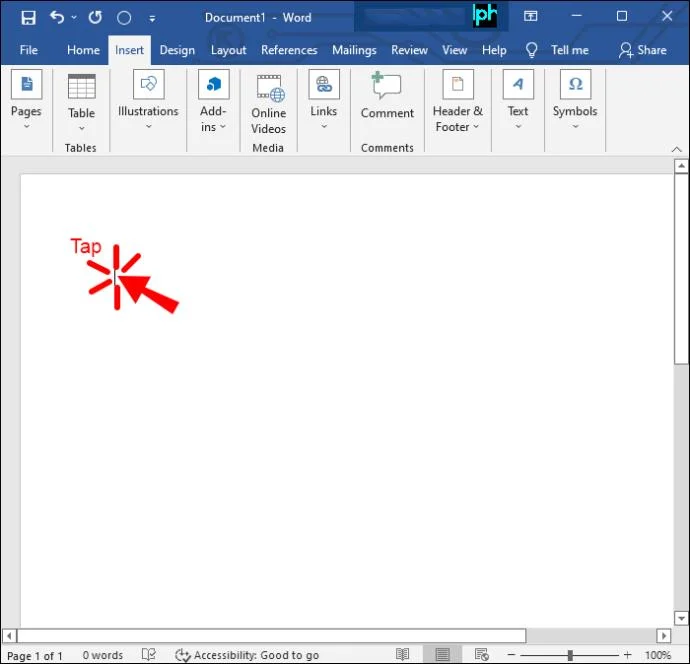Select Print Layout view

click(442, 655)
